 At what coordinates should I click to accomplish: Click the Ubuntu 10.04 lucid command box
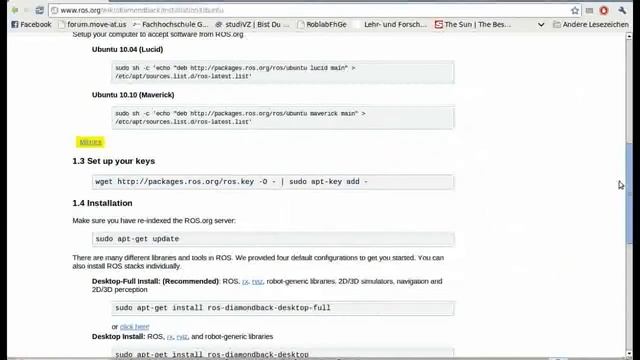point(283,72)
